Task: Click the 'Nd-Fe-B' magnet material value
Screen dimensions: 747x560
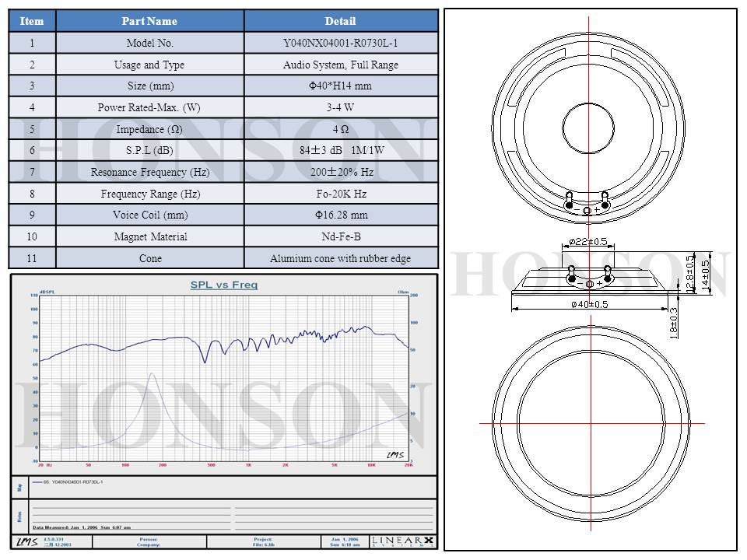Action: coord(340,236)
